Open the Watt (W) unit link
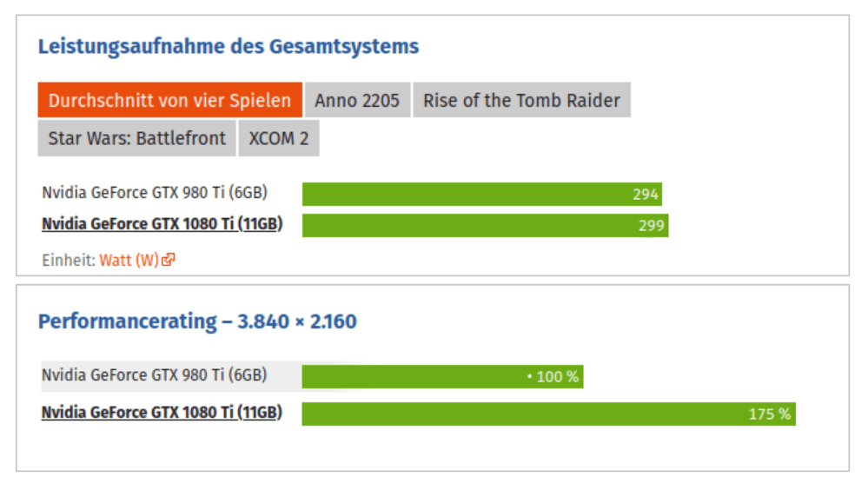Screen dimensions: 868x477 click(x=129, y=259)
